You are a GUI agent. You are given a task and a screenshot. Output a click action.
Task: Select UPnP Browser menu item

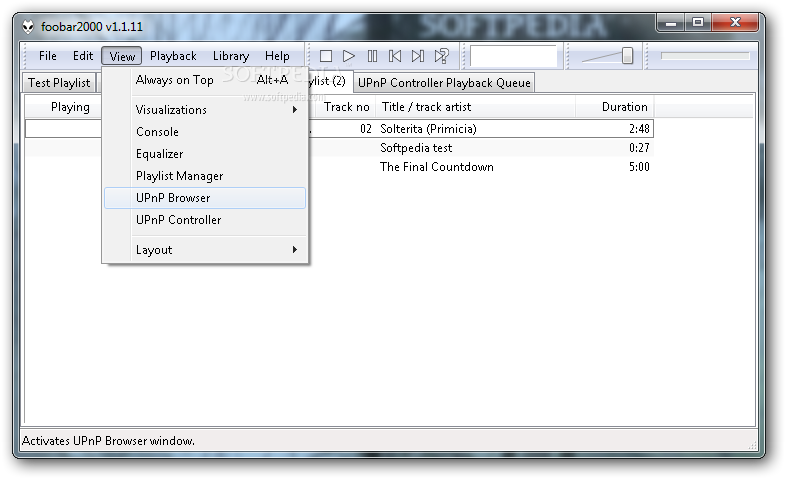[205, 198]
